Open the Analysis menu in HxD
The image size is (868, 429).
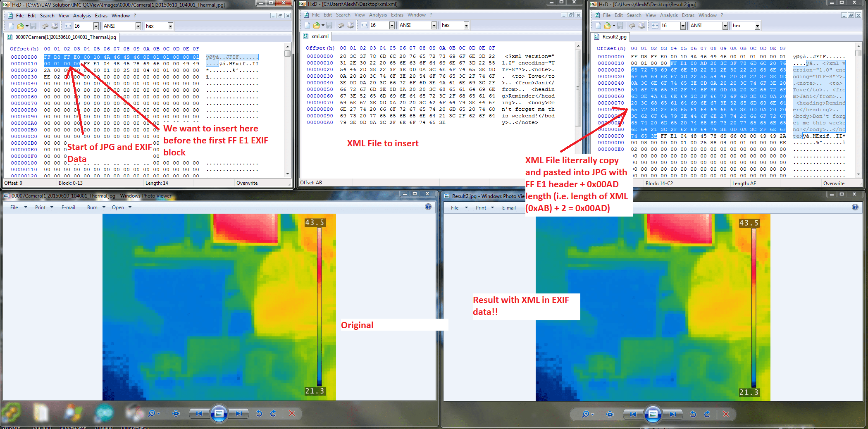coord(82,15)
